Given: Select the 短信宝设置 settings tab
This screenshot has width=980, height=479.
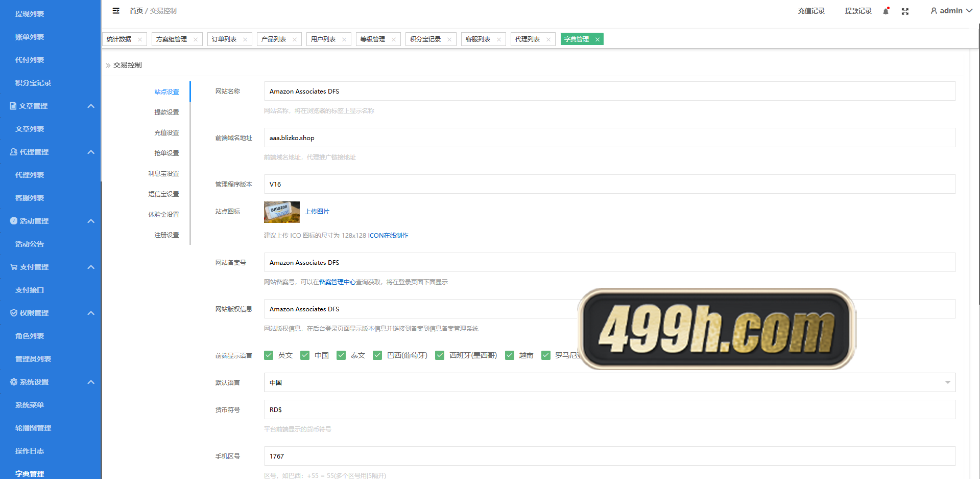Looking at the screenshot, I should (x=163, y=194).
